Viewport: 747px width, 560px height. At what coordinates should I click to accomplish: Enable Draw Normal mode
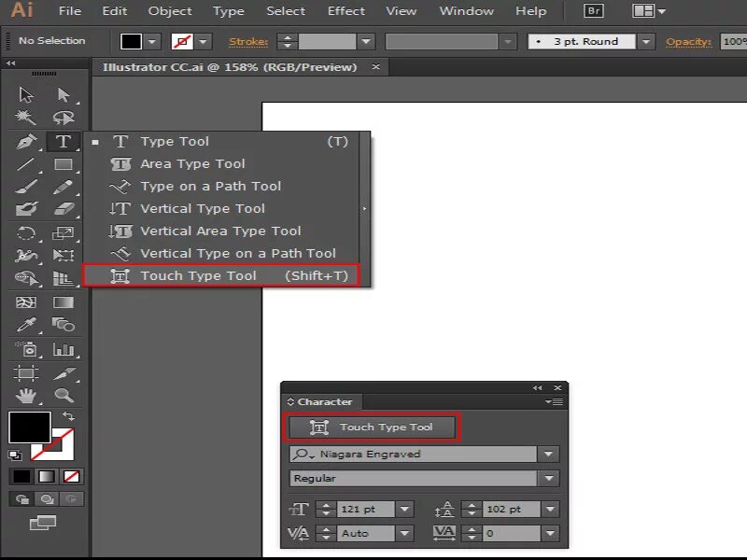click(x=21, y=499)
